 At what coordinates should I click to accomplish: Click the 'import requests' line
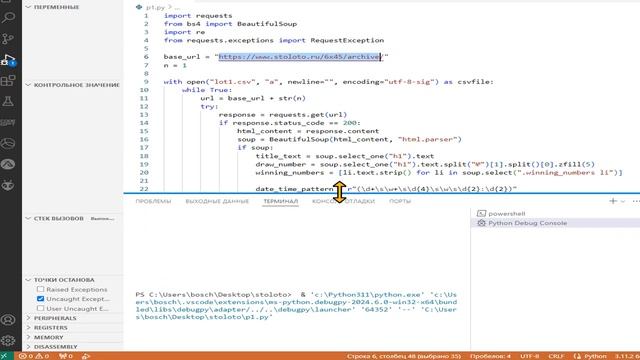tap(198, 16)
